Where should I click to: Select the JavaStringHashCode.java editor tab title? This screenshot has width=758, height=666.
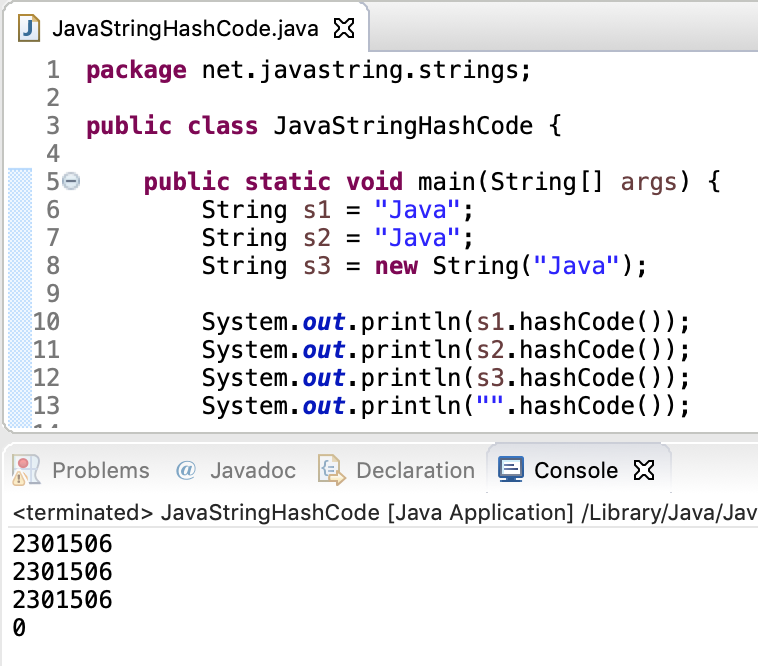184,28
